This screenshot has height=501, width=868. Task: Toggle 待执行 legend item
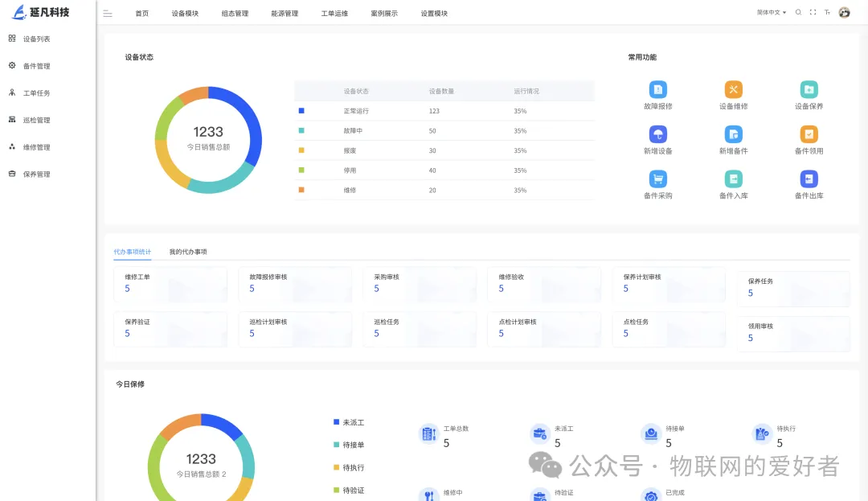point(349,468)
